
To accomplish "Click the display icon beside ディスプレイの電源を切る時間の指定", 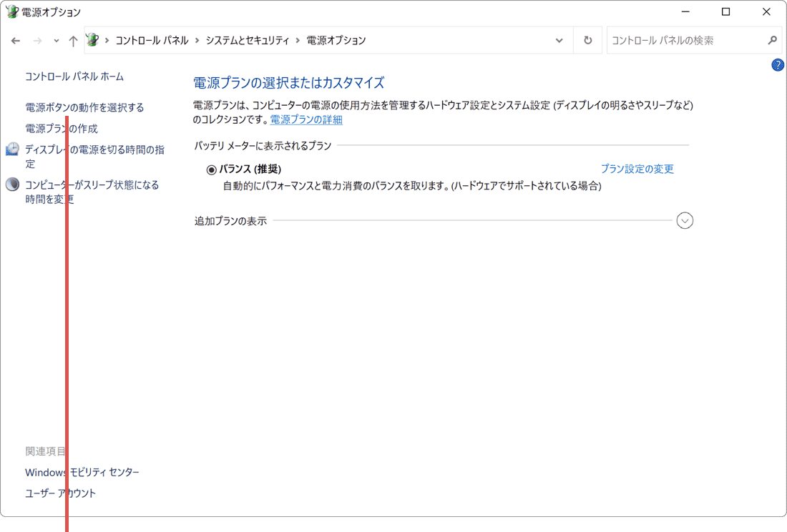I will pos(12,149).
